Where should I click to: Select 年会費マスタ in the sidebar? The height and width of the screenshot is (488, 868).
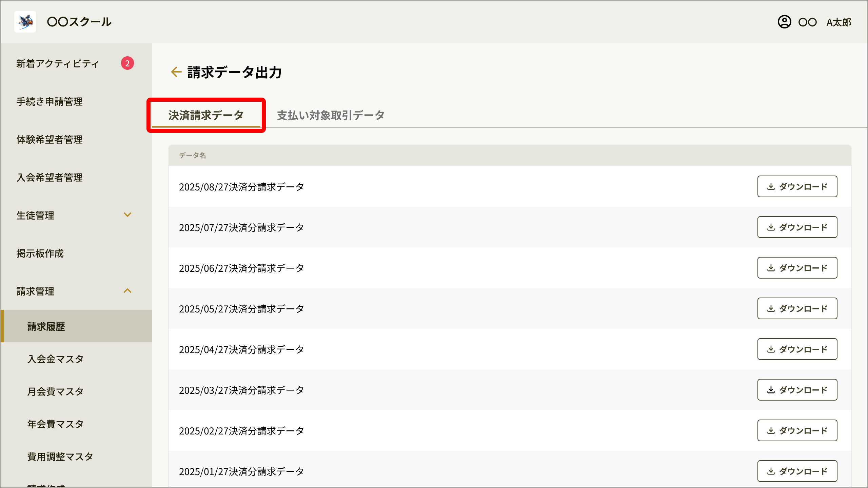click(55, 424)
